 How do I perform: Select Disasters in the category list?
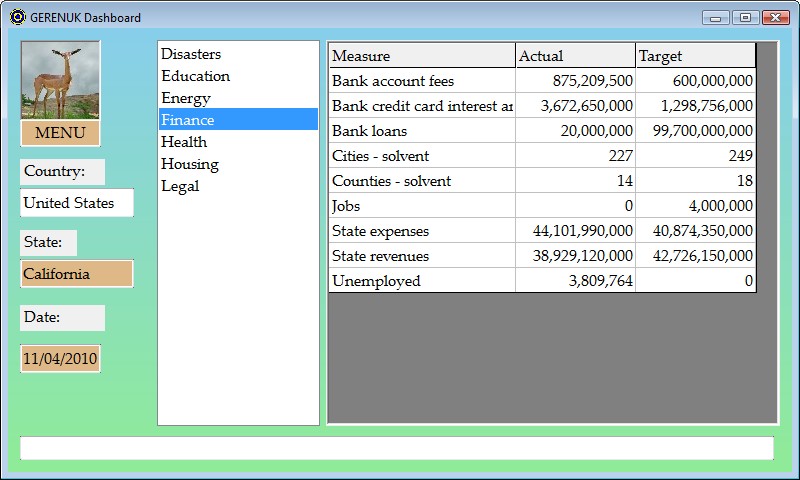(191, 54)
